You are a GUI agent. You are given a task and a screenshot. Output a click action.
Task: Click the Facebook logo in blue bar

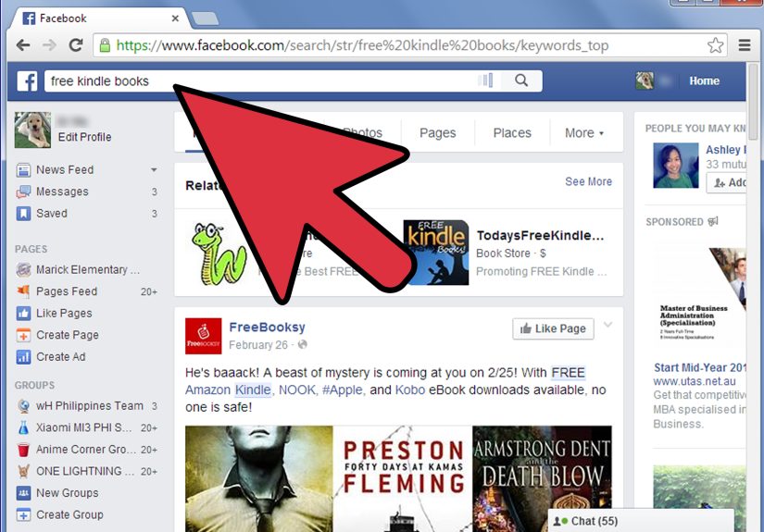[27, 80]
